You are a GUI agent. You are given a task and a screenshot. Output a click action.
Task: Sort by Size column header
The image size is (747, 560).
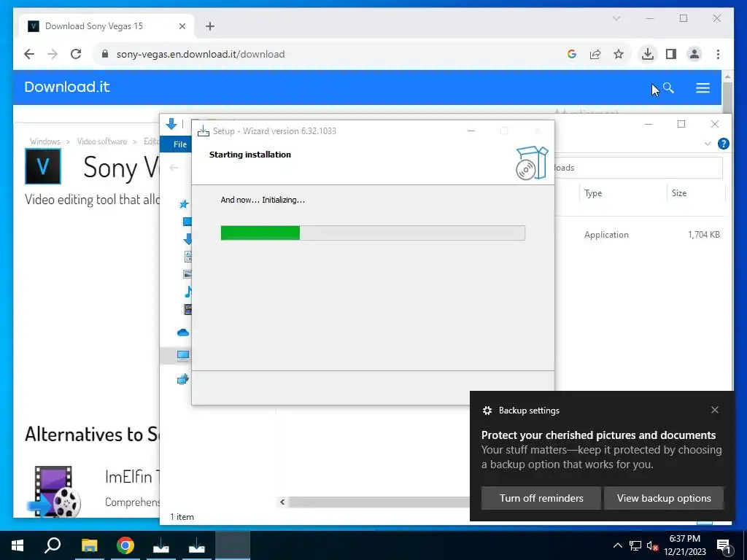679,192
